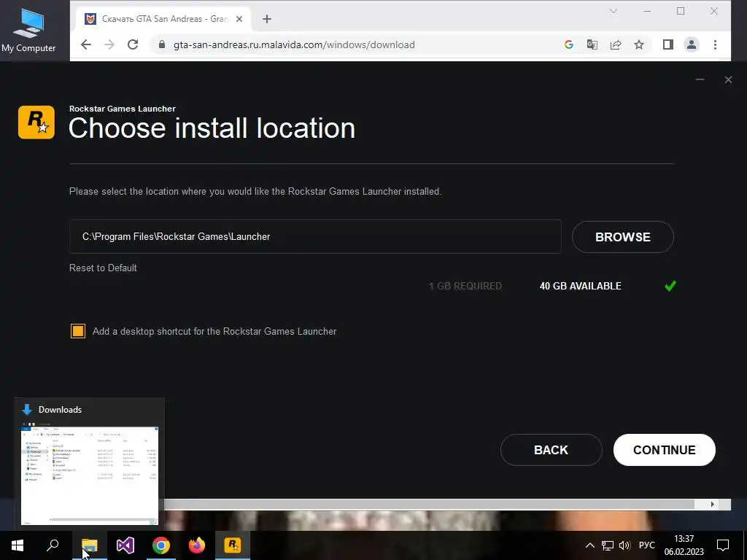Open the tab search chevron in Chrome
Viewport: 747px width, 560px height.
614,11
